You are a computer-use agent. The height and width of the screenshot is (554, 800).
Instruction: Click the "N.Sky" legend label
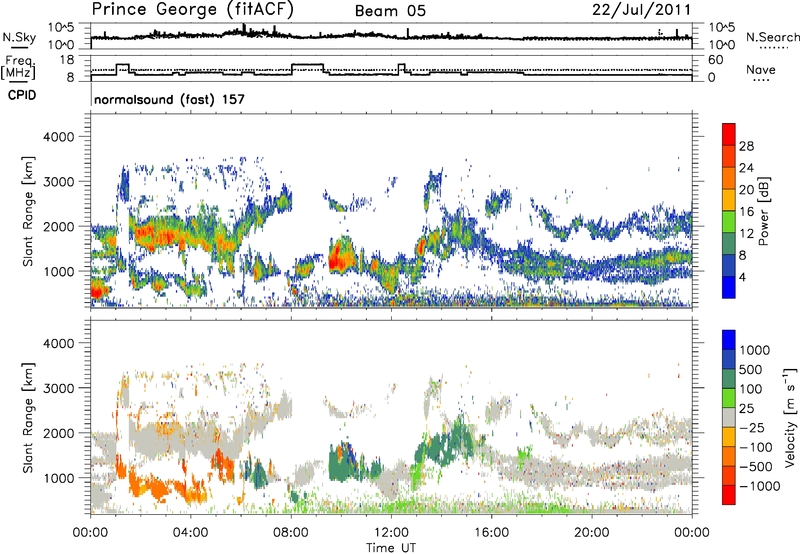point(19,37)
